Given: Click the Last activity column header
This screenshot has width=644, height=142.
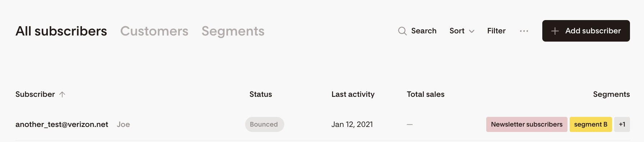Looking at the screenshot, I should point(353,94).
